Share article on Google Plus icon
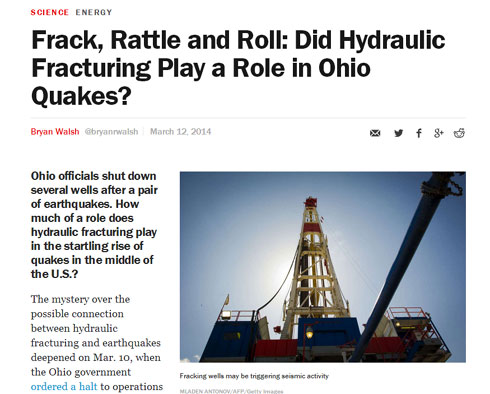The height and width of the screenshot is (394, 490). [439, 133]
